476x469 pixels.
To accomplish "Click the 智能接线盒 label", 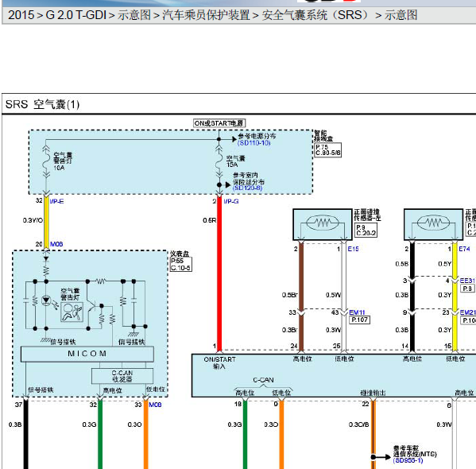I will tap(323, 136).
